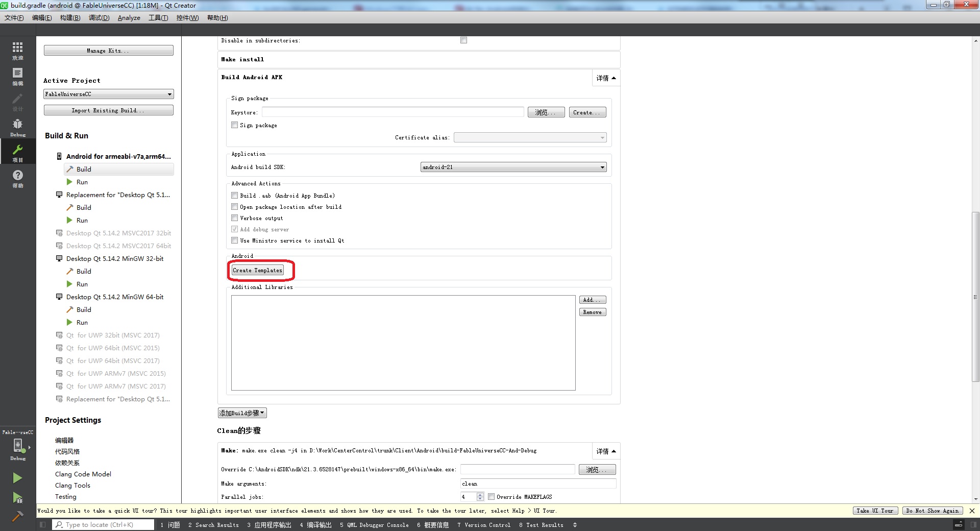Viewport: 980px width, 531px height.
Task: Collapse the Clean Make step details
Action: 606,451
